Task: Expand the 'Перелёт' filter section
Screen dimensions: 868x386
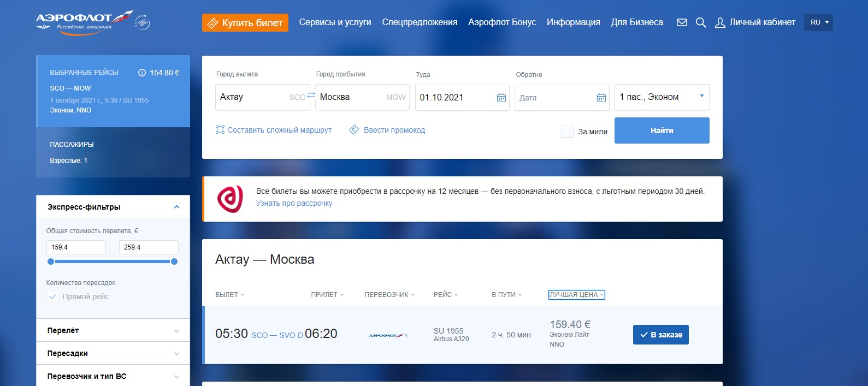Action: pos(113,330)
